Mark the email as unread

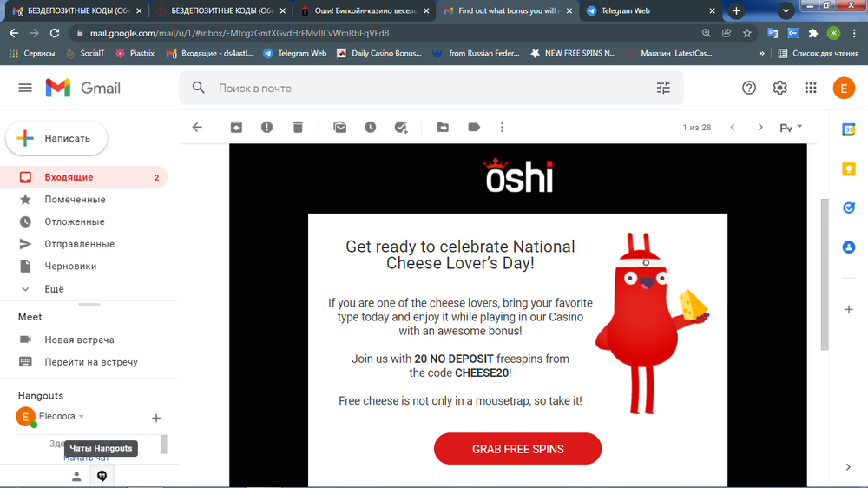pyautogui.click(x=339, y=128)
